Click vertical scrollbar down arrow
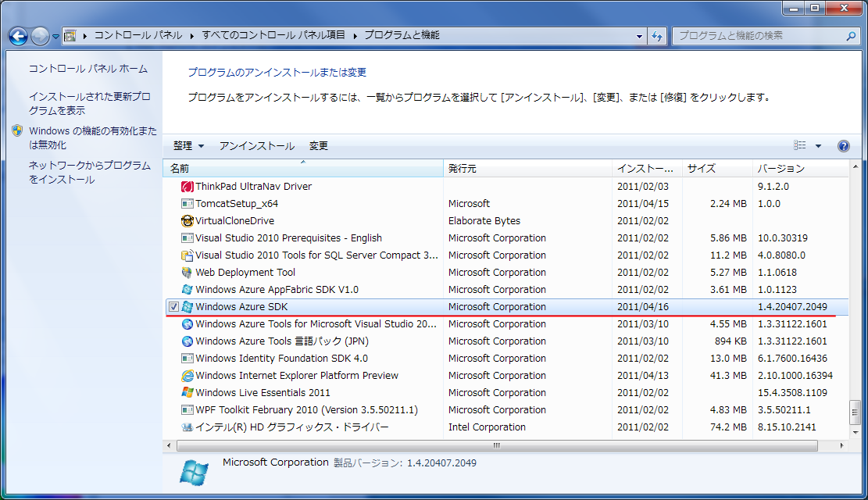 click(855, 433)
